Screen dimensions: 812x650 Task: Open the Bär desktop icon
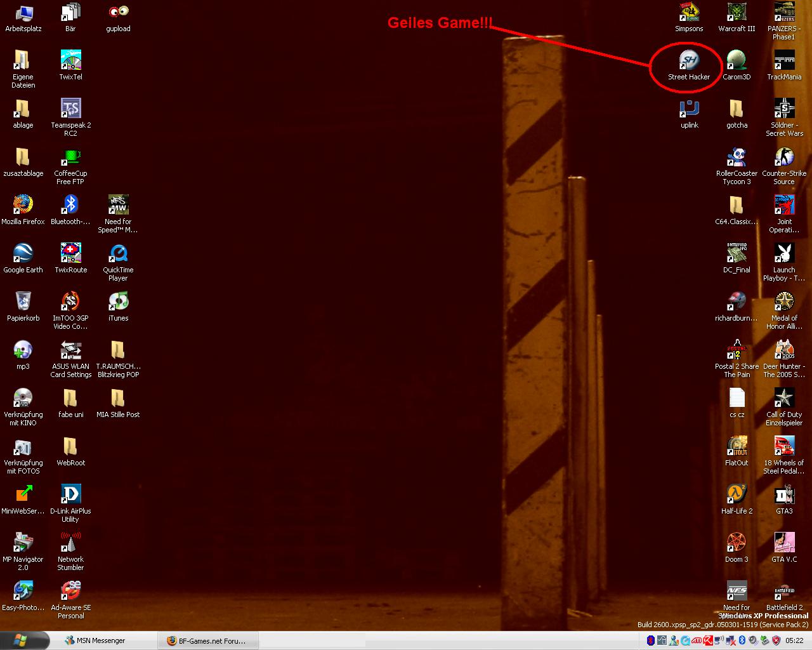coord(70,18)
